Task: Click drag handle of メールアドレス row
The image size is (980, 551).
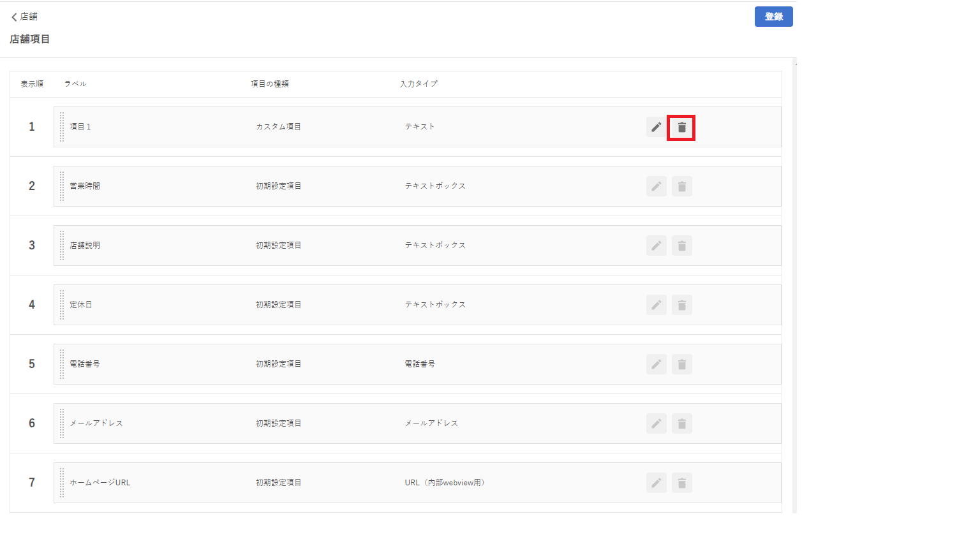Action: tap(62, 423)
